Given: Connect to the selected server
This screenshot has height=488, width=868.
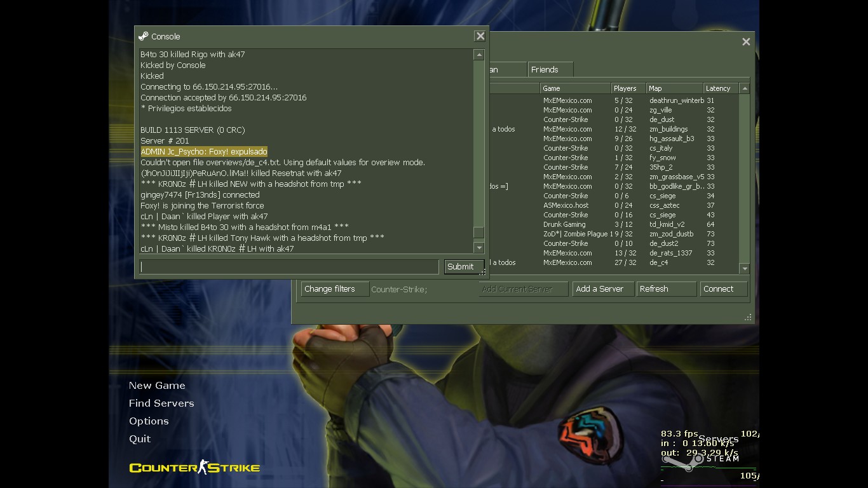Looking at the screenshot, I should [x=724, y=289].
